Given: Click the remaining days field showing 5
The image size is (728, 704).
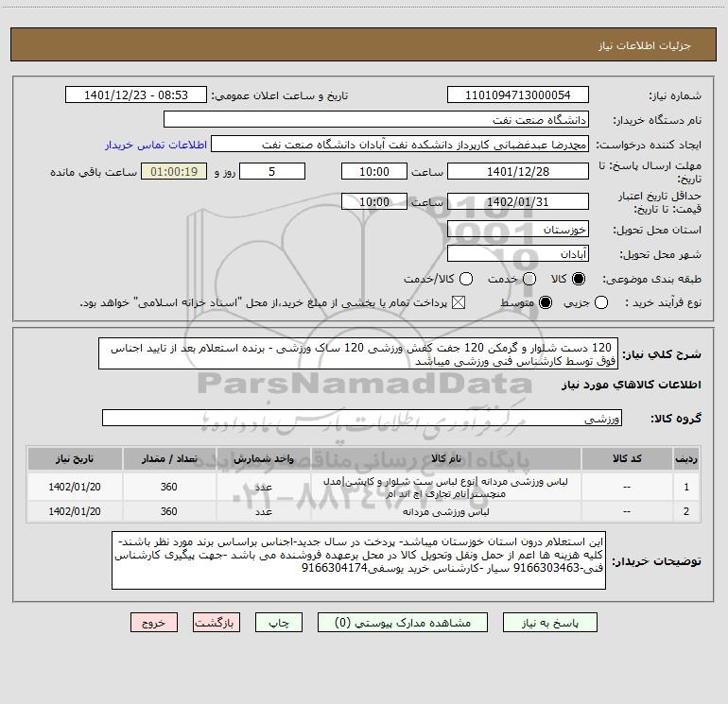Looking at the screenshot, I should click(272, 171).
